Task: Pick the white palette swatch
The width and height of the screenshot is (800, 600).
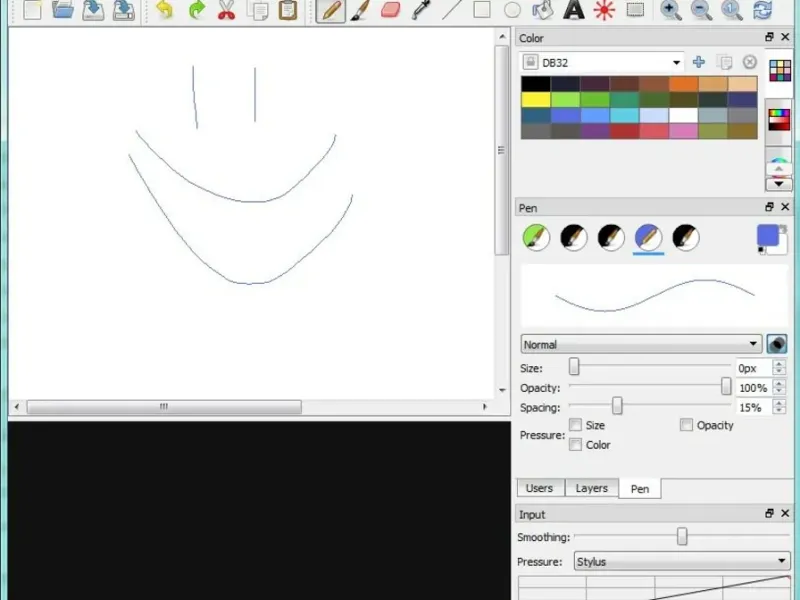Action: (x=683, y=115)
